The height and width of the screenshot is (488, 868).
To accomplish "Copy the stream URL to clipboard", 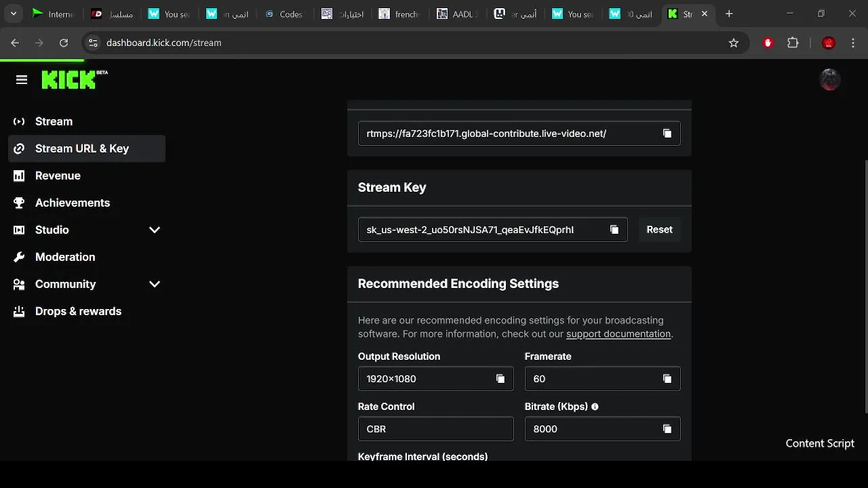I will point(667,134).
